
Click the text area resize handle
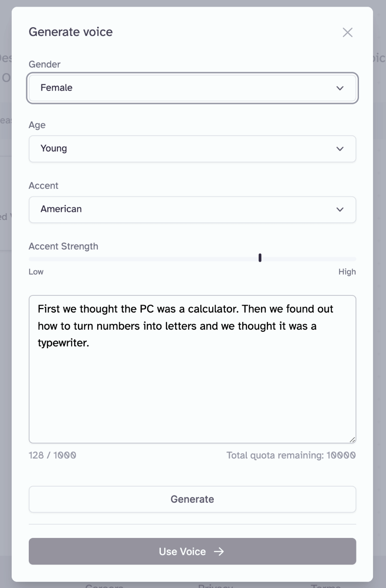(352, 439)
